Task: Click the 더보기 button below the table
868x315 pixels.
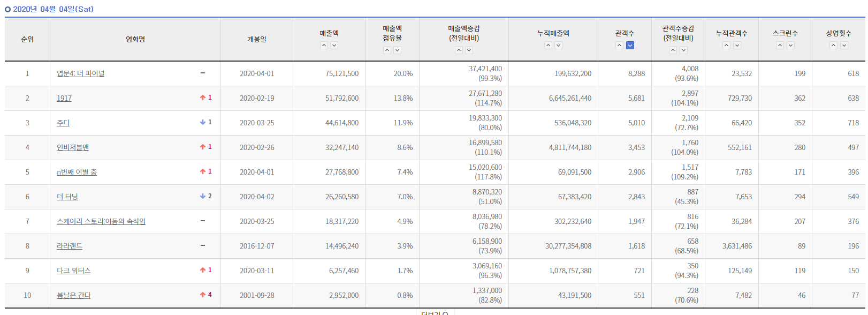Action: [435, 313]
